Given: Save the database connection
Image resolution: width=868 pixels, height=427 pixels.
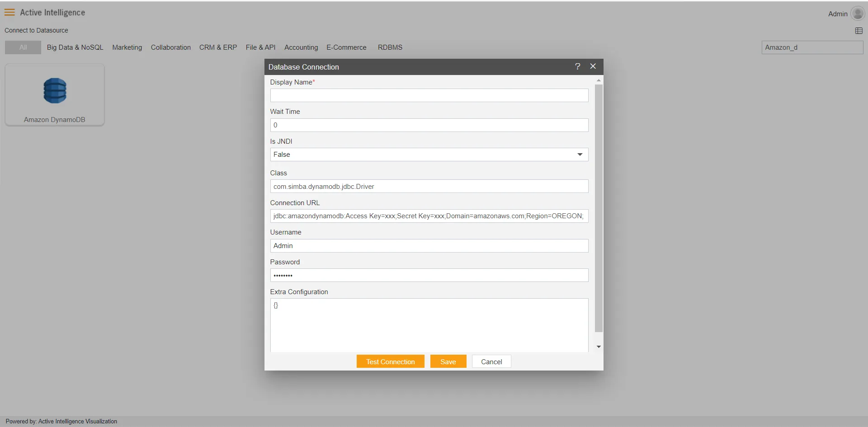Looking at the screenshot, I should pyautogui.click(x=448, y=361).
